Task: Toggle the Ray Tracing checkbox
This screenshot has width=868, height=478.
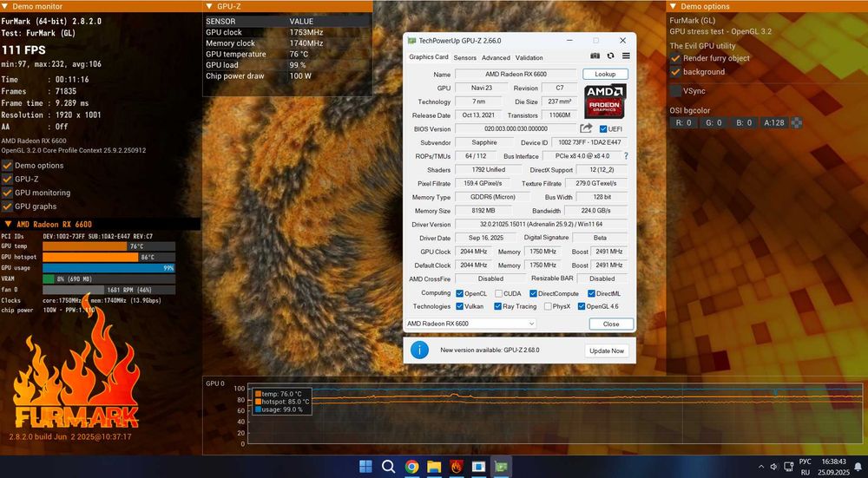Action: tap(497, 306)
